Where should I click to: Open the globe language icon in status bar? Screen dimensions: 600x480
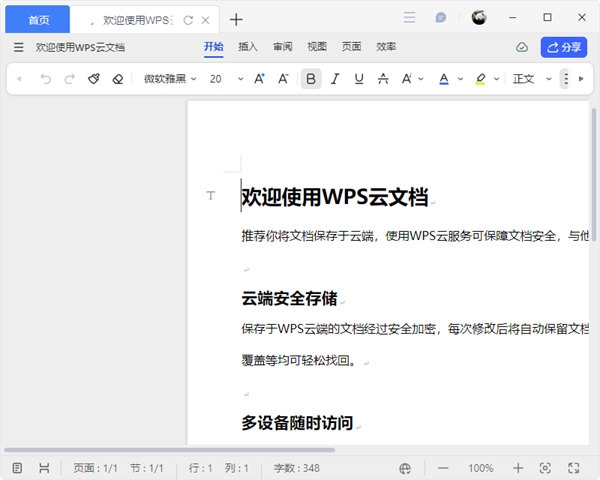[405, 468]
